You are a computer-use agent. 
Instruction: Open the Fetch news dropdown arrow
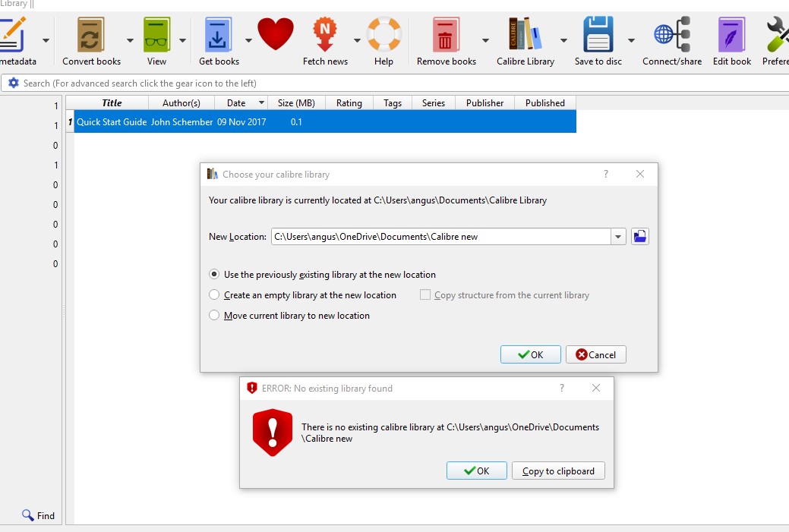pyautogui.click(x=357, y=40)
